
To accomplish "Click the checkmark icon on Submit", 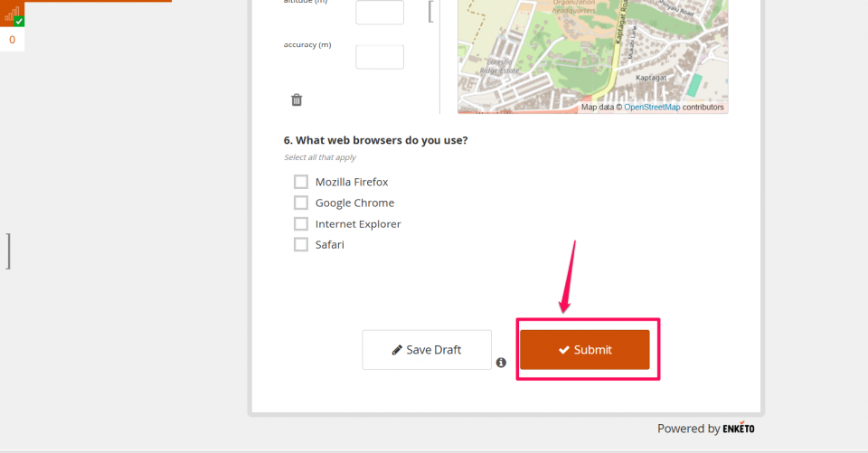I will coord(563,350).
